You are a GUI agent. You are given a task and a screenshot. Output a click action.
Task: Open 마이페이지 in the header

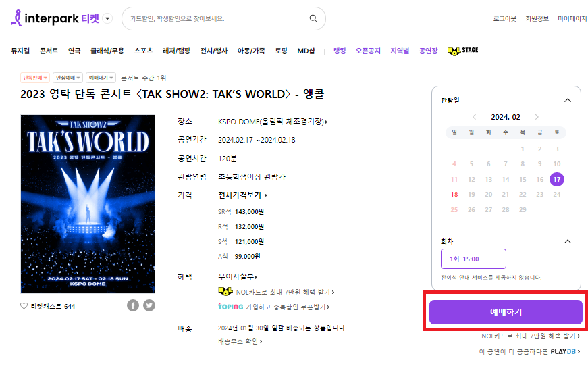(x=572, y=18)
